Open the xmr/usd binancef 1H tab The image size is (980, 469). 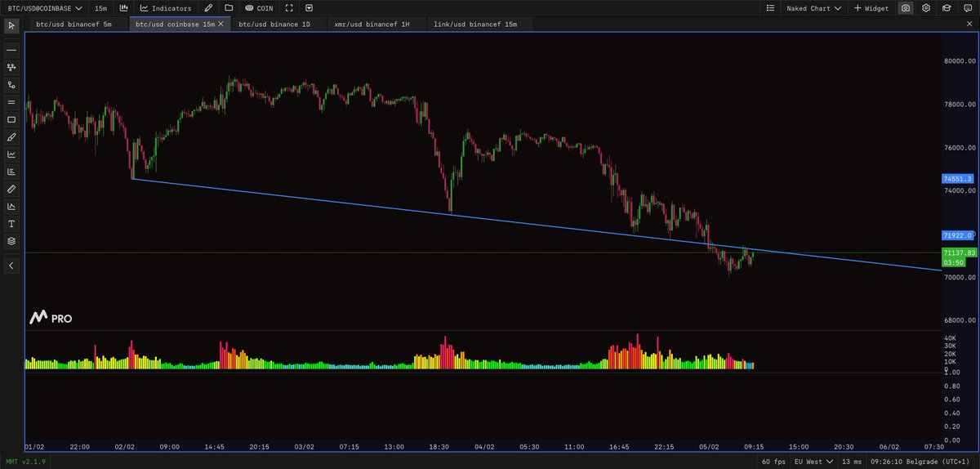pos(372,25)
